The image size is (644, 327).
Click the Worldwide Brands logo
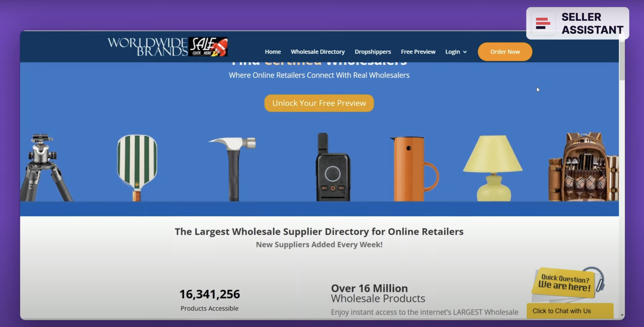point(148,47)
